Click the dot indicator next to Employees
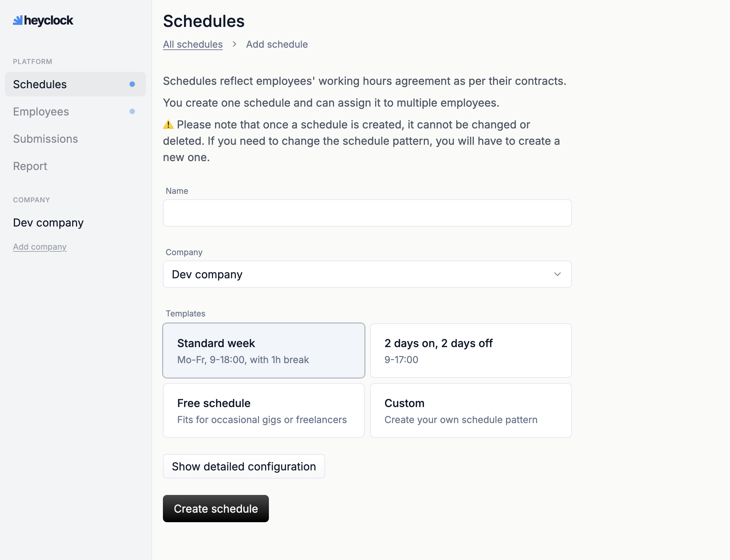730x560 pixels. [132, 111]
